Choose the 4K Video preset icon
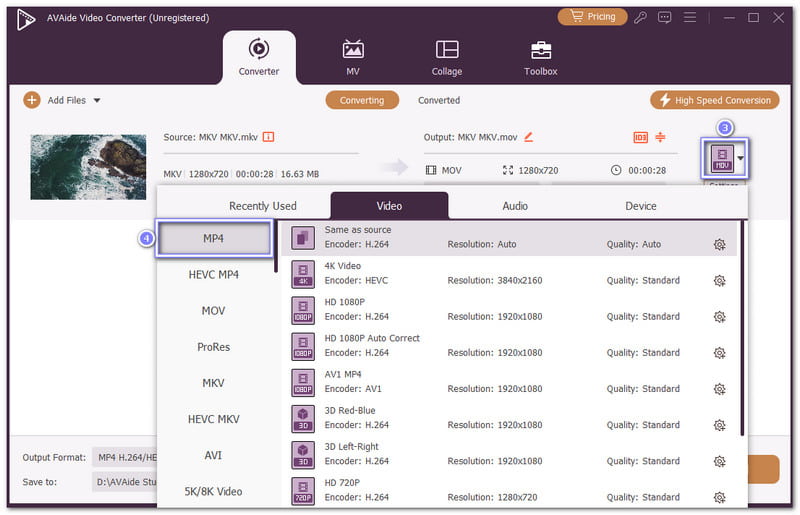Screen dimensions: 800x515 tap(303, 274)
